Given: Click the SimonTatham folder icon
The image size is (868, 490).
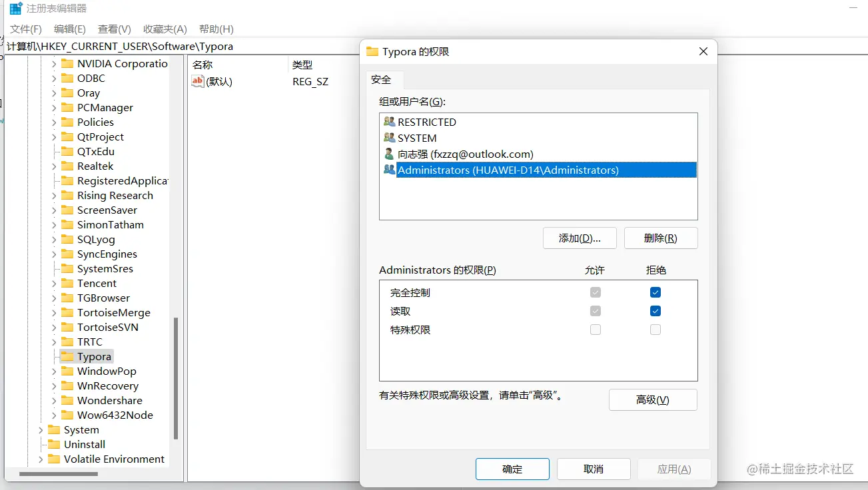Looking at the screenshot, I should [67, 224].
